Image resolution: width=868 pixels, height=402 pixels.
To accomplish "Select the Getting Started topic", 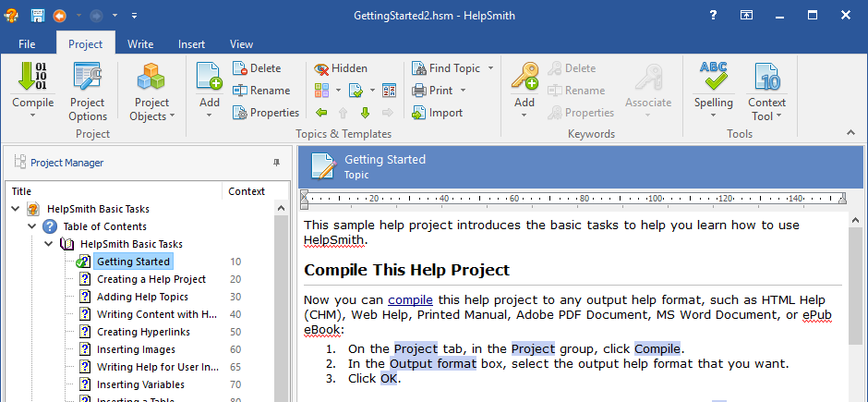I will tap(133, 262).
